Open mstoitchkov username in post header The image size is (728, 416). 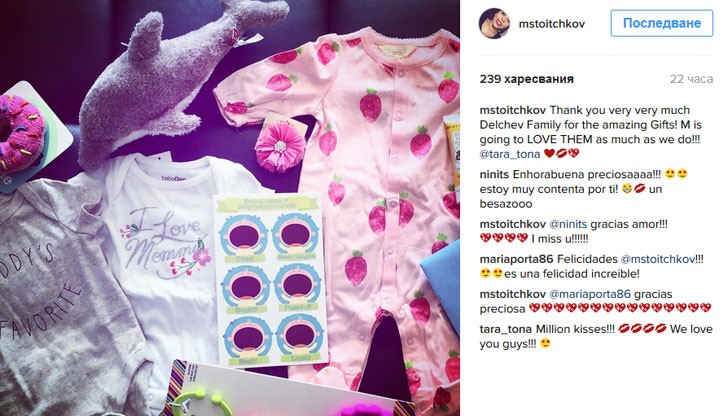552,24
